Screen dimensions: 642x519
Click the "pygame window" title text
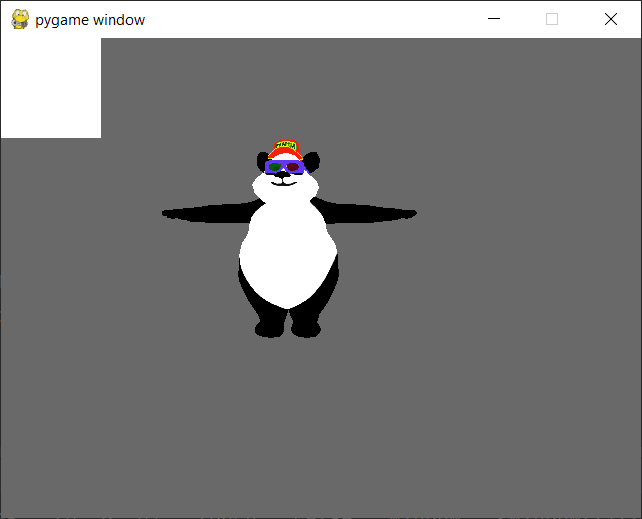(90, 19)
